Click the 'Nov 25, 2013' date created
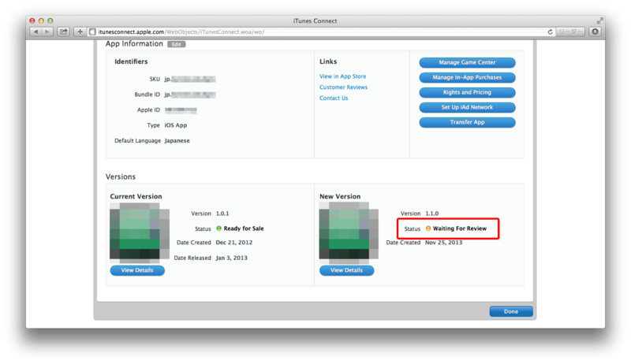The image size is (631, 364). click(444, 243)
